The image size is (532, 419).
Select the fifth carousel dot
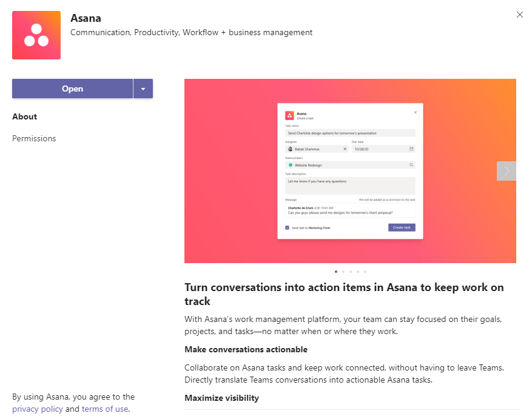coord(365,272)
